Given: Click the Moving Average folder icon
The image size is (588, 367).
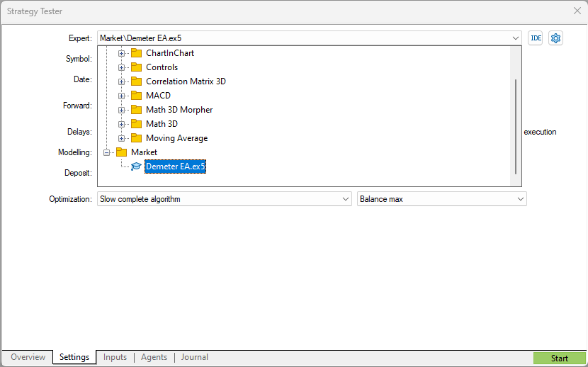Looking at the screenshot, I should (136, 138).
